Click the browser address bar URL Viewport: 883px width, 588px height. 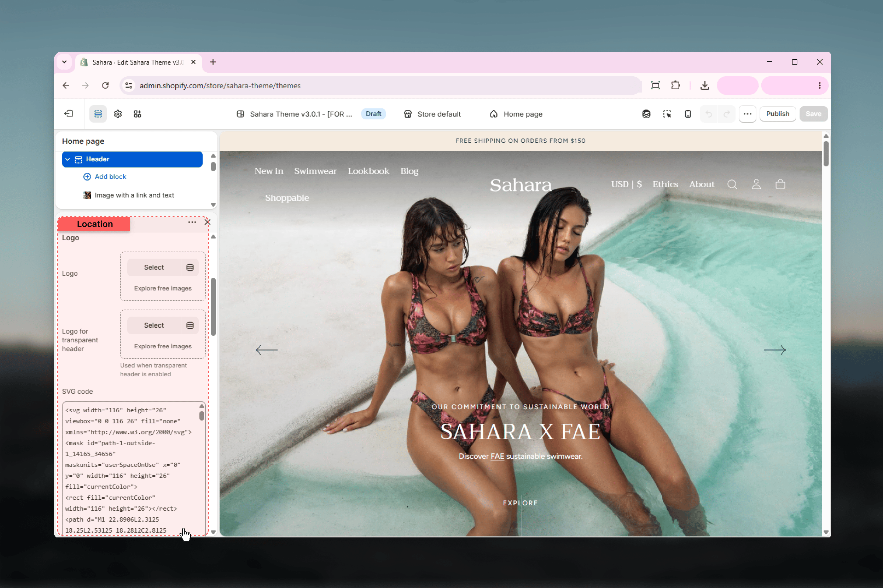(220, 86)
